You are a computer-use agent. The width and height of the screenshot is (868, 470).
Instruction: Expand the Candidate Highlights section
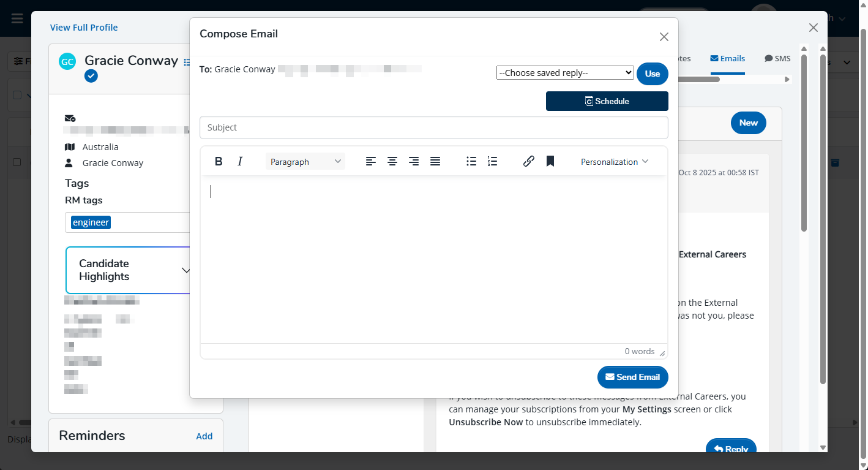click(186, 270)
